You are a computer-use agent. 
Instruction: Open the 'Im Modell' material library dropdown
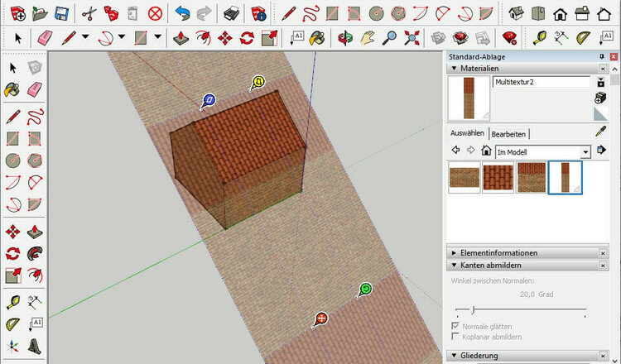tap(585, 151)
